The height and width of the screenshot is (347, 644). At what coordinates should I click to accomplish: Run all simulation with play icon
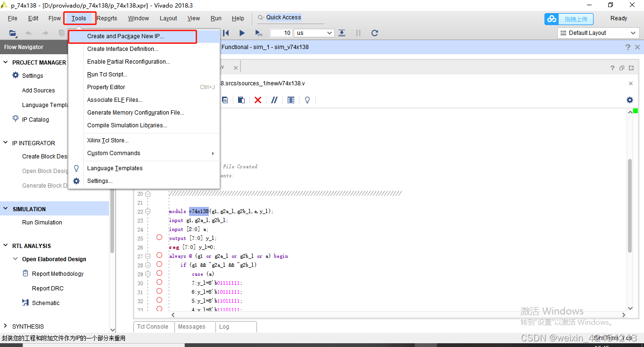click(x=242, y=33)
